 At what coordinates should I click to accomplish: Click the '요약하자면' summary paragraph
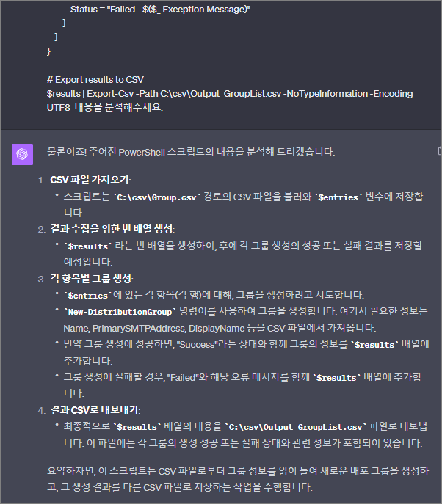coord(238,479)
